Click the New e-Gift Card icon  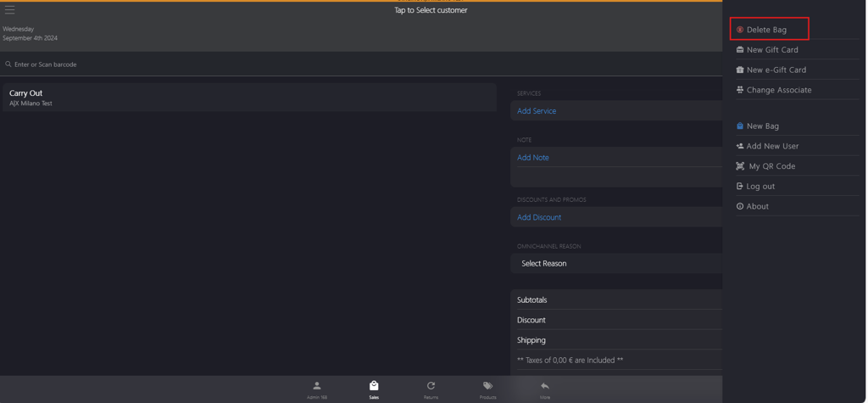740,70
